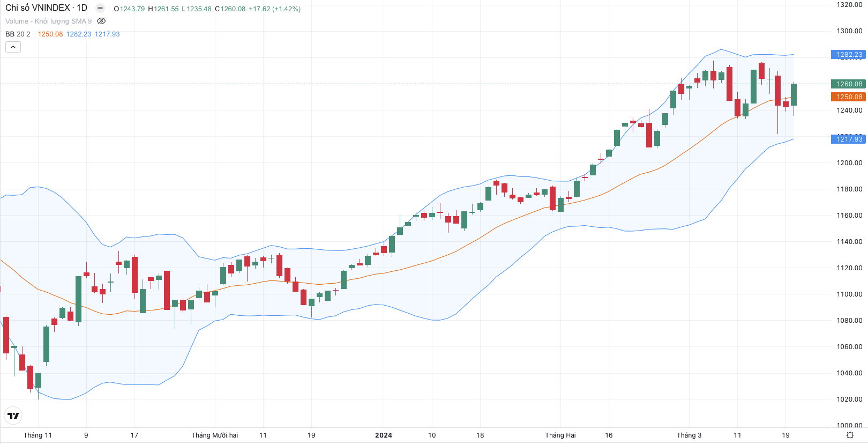Image resolution: width=868 pixels, height=444 pixels.
Task: Click the lower band price label 1217.93
Action: pyautogui.click(x=848, y=139)
